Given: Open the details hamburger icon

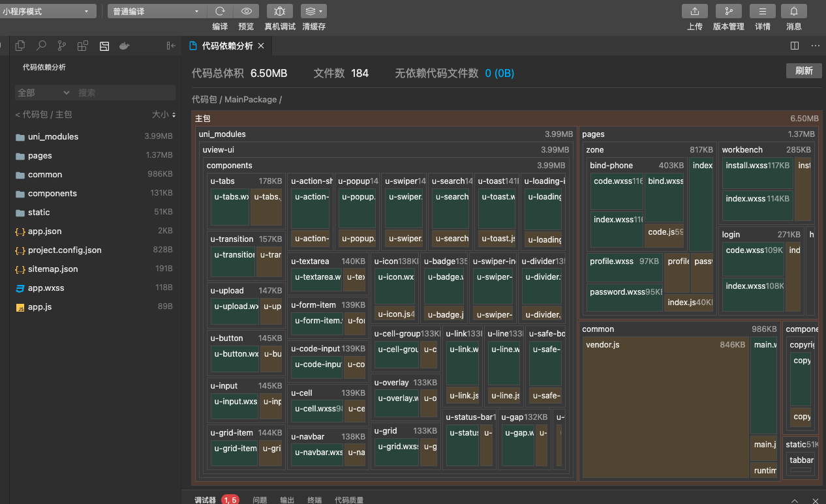Looking at the screenshot, I should coord(763,11).
